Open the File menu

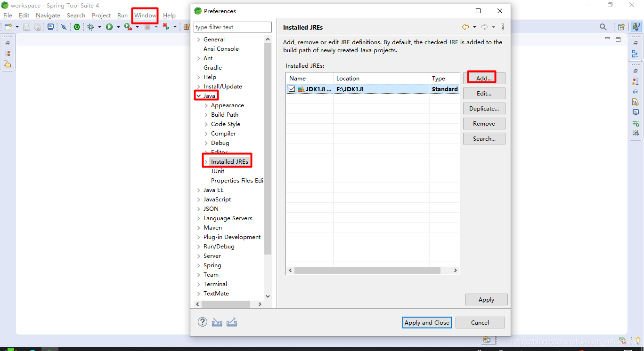coord(8,16)
